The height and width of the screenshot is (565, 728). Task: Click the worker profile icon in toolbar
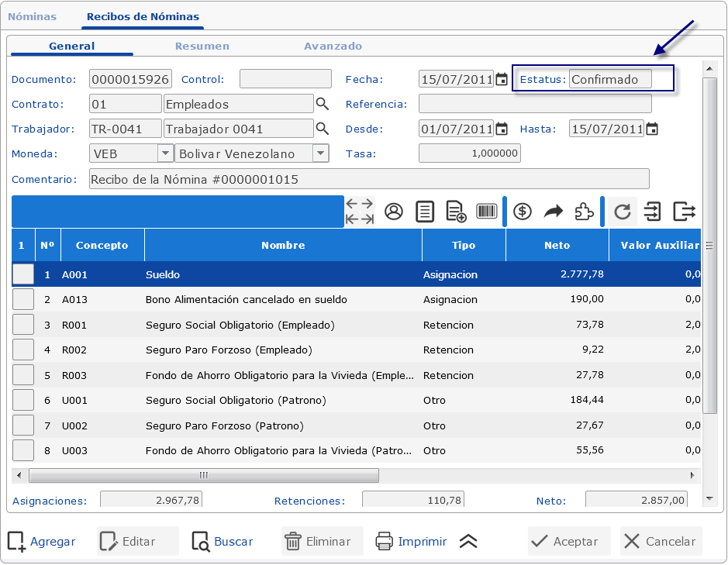coord(394,212)
